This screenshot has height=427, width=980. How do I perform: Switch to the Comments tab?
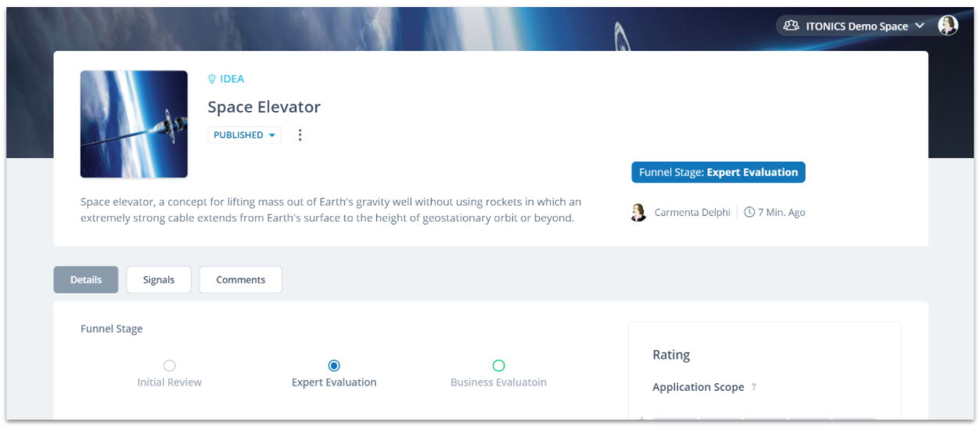241,280
